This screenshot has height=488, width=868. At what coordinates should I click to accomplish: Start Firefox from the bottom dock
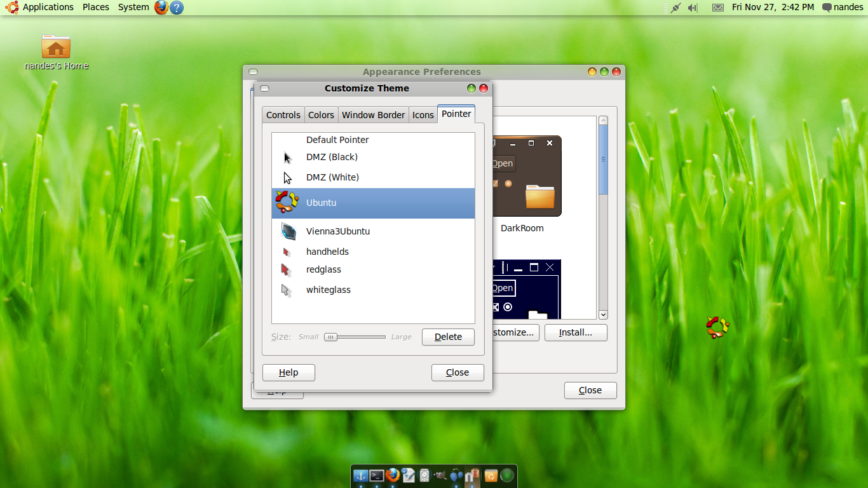coord(392,477)
